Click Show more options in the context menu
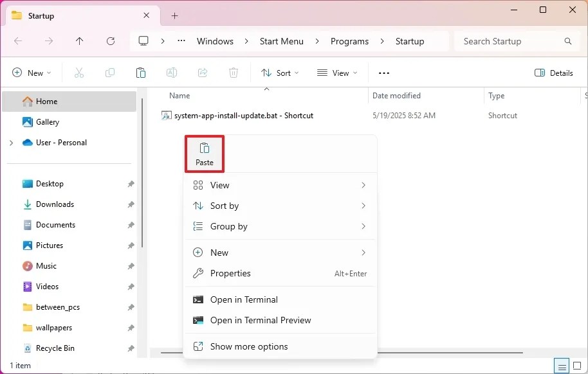Viewport: 588px width, 374px height. (x=248, y=346)
